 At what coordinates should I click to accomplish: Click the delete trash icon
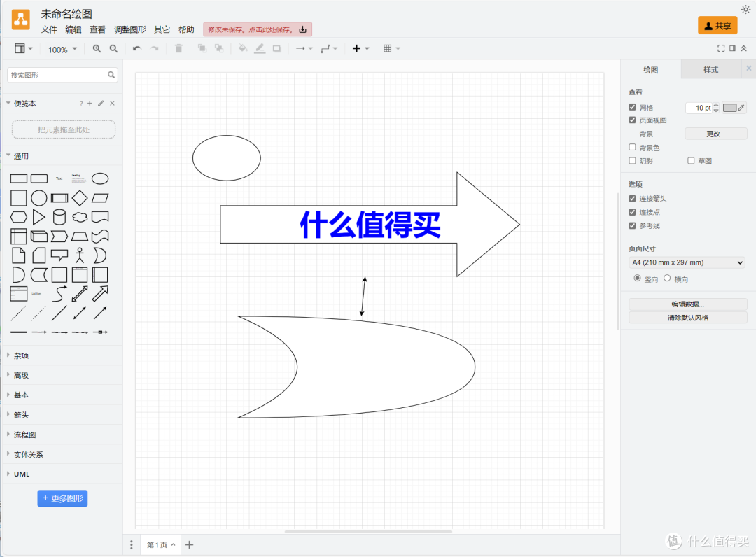[x=178, y=49]
